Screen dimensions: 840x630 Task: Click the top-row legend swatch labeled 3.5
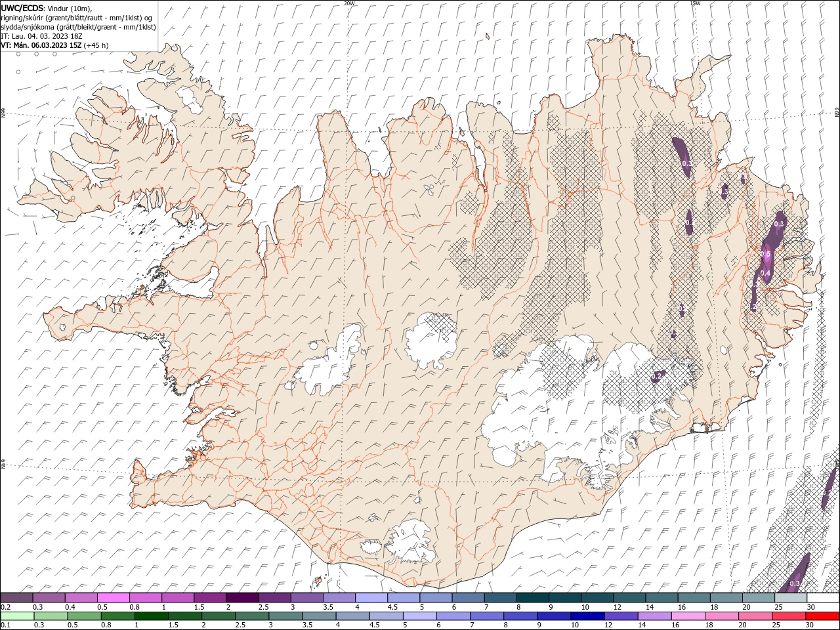click(339, 598)
